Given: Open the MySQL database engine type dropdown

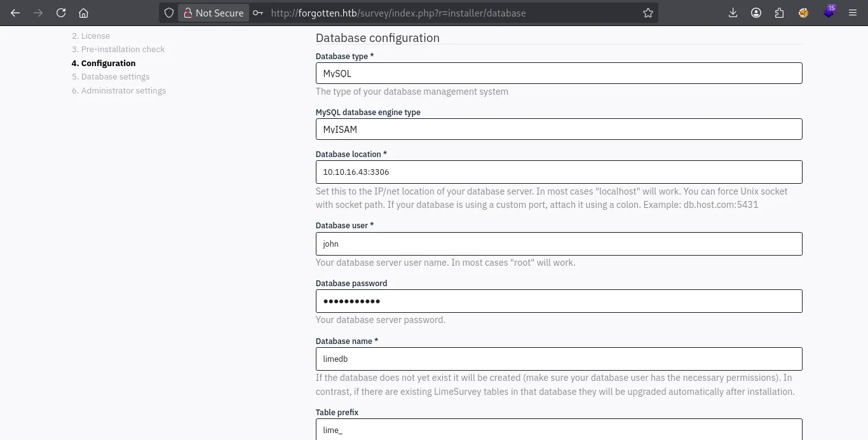Looking at the screenshot, I should [x=559, y=129].
